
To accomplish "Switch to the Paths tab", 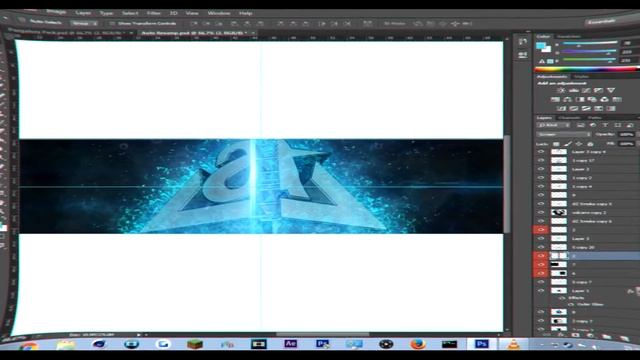I will click(594, 118).
